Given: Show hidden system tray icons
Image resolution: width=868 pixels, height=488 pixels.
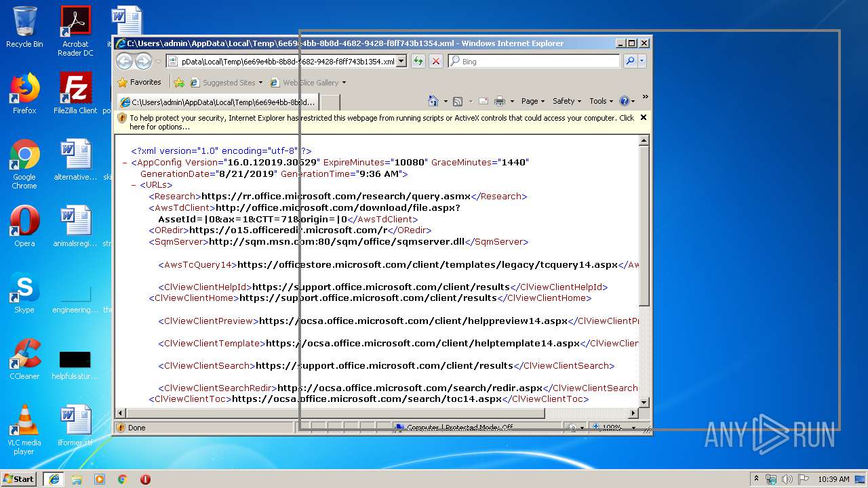Looking at the screenshot, I should (x=756, y=479).
